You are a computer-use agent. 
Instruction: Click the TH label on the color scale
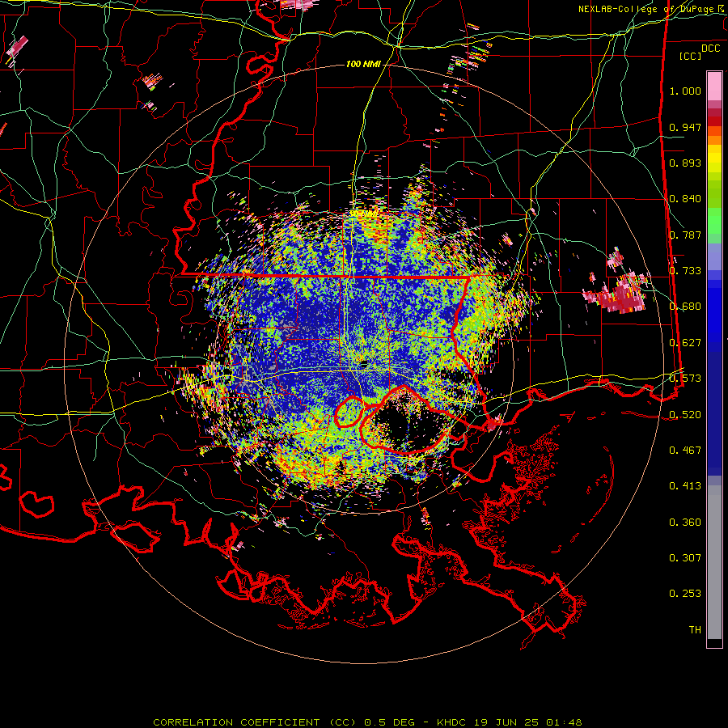(695, 630)
